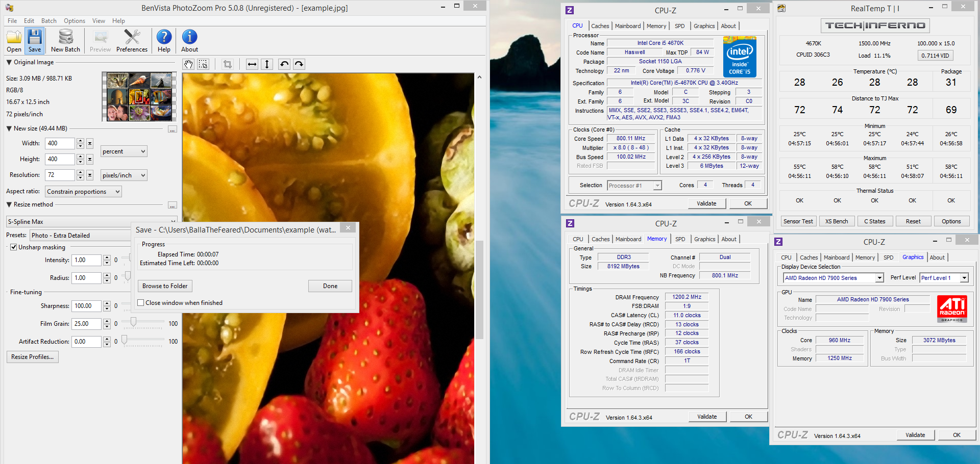Enable Close window when finished
The image size is (980, 464).
[x=141, y=303]
